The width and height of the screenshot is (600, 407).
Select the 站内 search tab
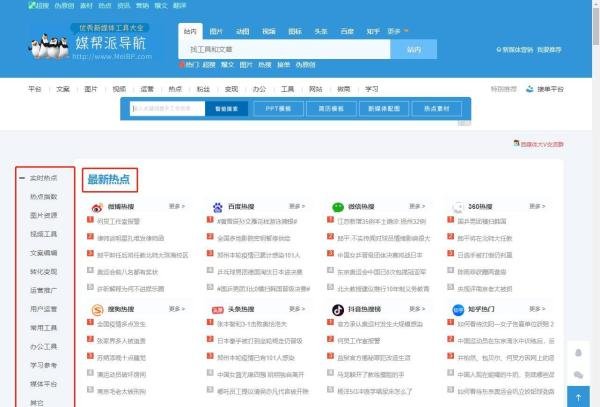(190, 31)
